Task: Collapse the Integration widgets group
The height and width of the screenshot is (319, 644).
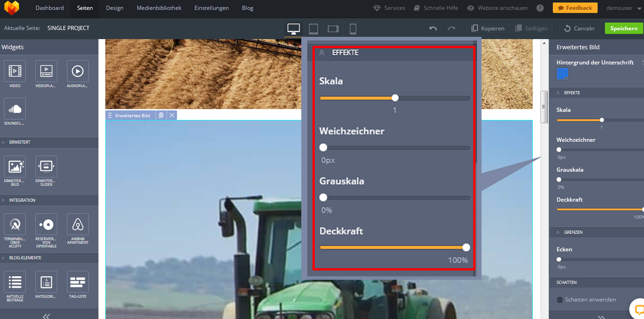Action: click(x=3, y=200)
